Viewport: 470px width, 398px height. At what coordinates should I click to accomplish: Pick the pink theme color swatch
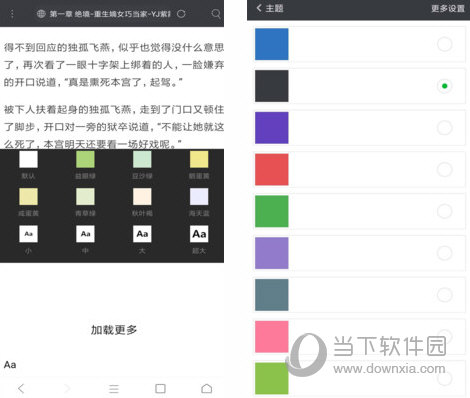[272, 337]
